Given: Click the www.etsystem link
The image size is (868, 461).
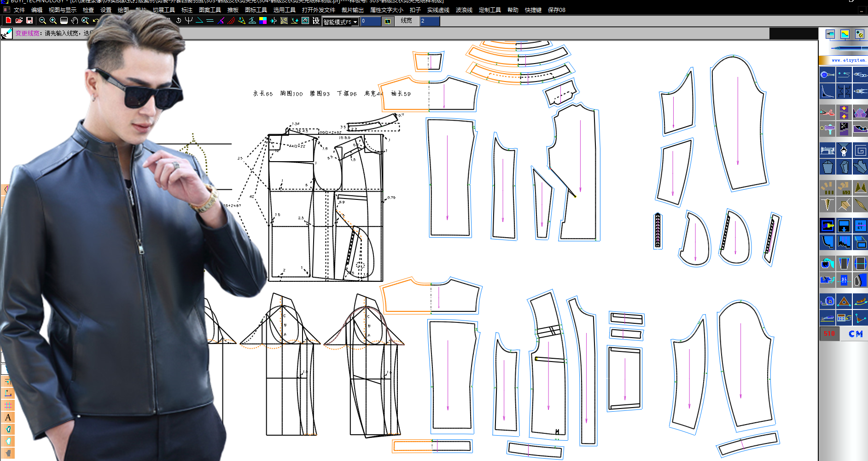Looking at the screenshot, I should 848,60.
